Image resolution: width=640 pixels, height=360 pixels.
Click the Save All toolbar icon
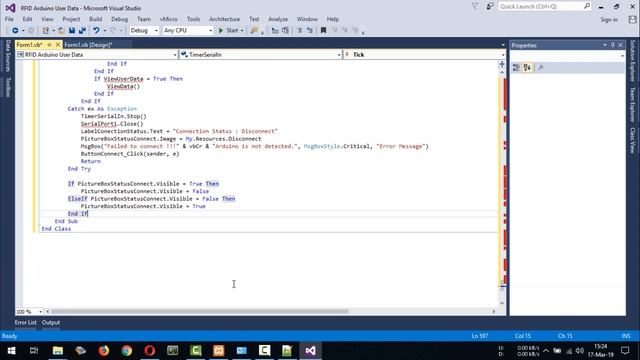pos(82,31)
